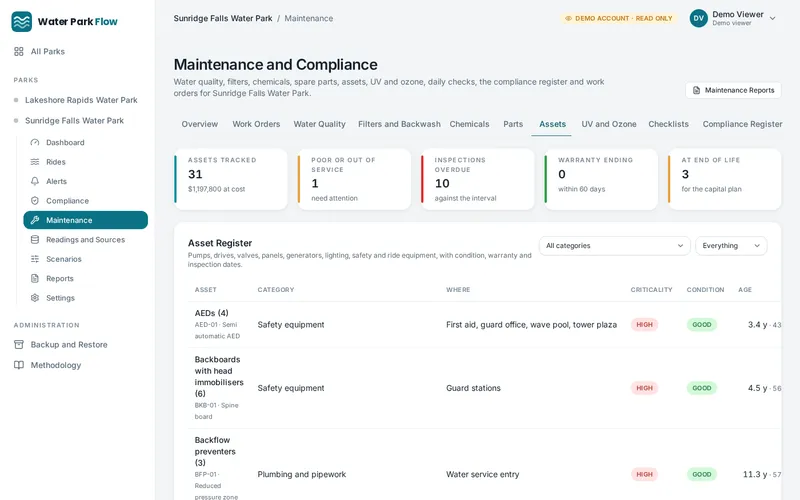Open the Methodology book icon
800x500 pixels.
tap(19, 365)
